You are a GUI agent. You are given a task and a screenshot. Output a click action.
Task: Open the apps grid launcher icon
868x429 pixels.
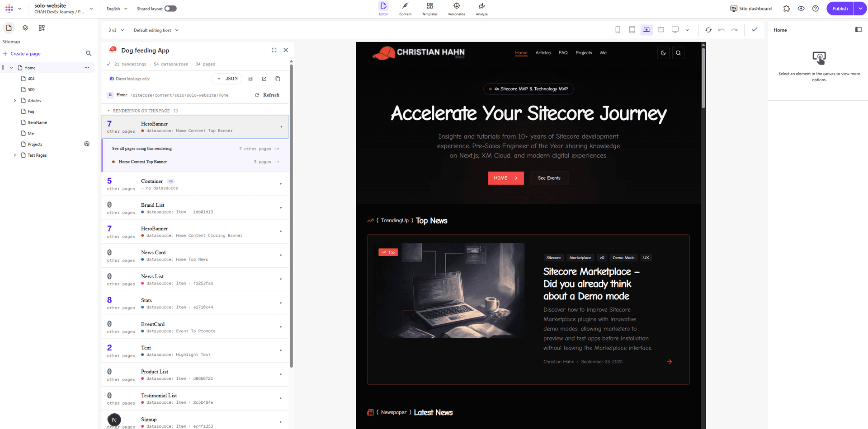click(x=9, y=9)
